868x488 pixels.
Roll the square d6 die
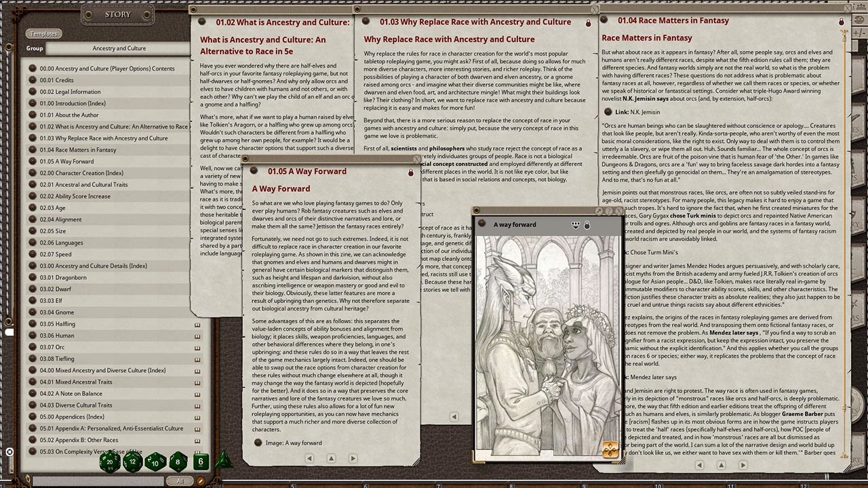201,462
